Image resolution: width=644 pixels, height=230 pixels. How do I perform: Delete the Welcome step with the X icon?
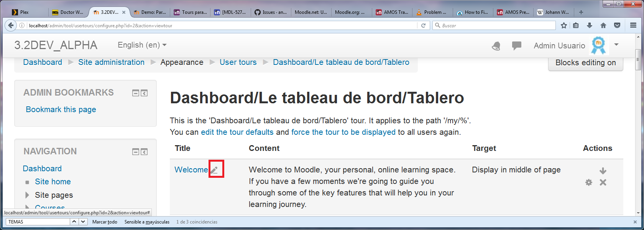[x=603, y=182]
